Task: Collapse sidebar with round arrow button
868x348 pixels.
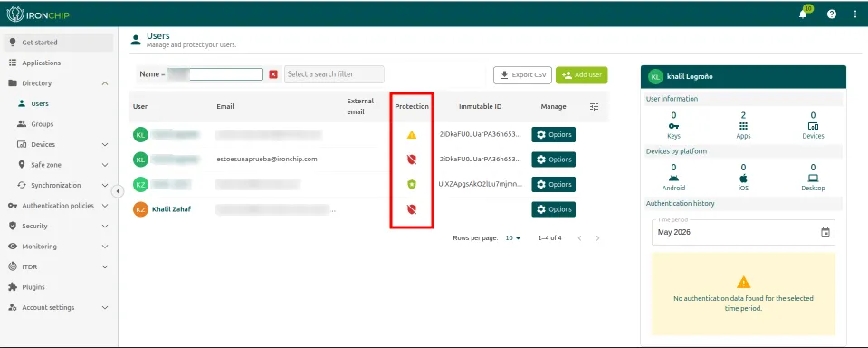Action: click(118, 191)
